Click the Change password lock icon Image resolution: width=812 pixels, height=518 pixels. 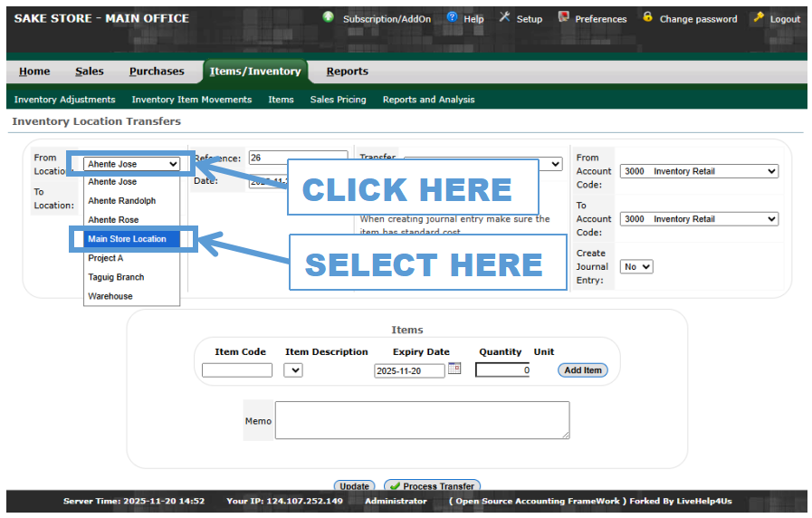[x=647, y=17]
